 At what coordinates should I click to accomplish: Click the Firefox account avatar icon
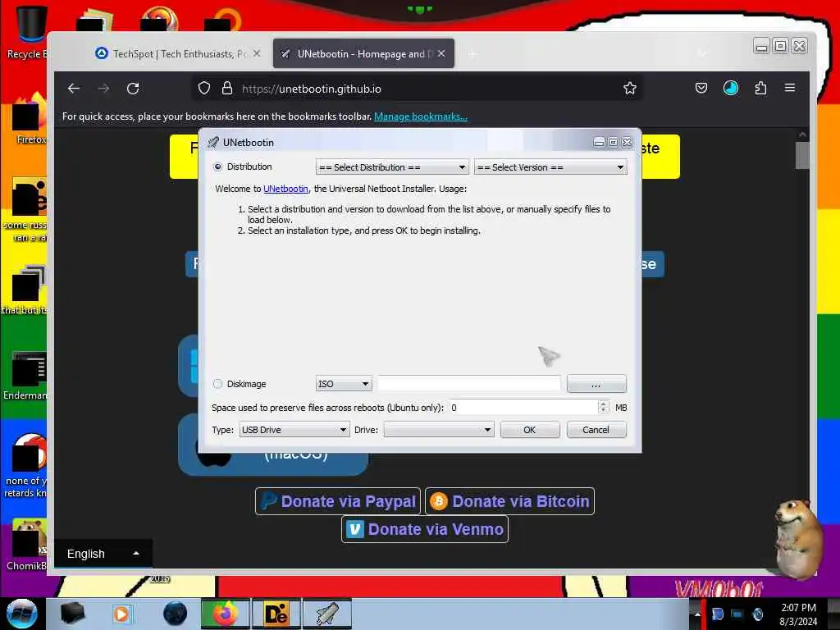[731, 88]
